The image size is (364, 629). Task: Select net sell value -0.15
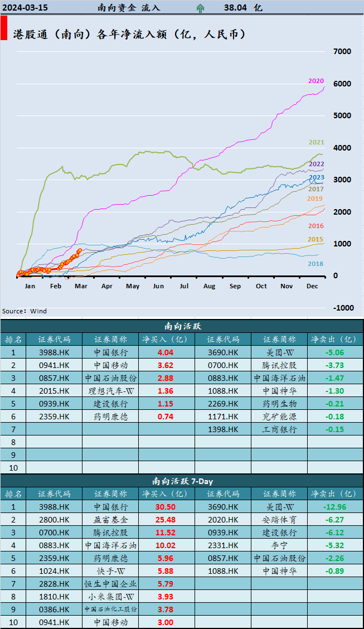(x=334, y=429)
